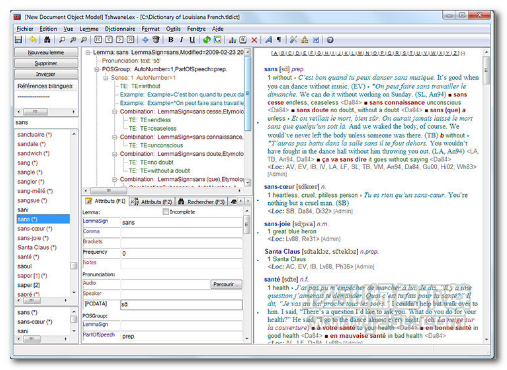Image resolution: width=507 pixels, height=370 pixels.
Task: Click the Z letter link in the alphabet bar
Action: [x=455, y=53]
